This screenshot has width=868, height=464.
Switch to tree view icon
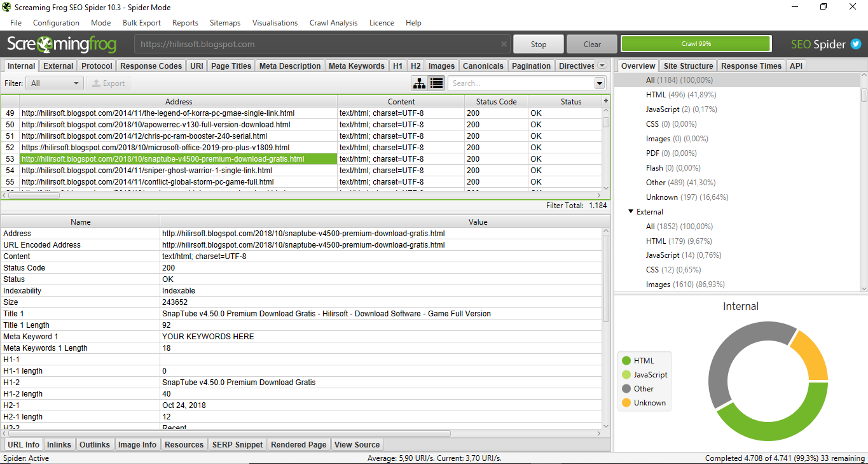click(420, 83)
